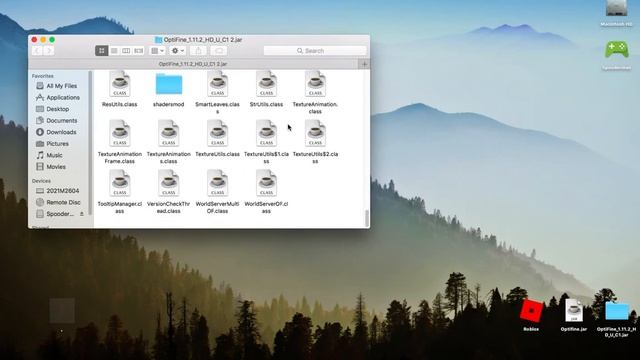Select the green game controller desktop icon
640x360 pixels.
pyautogui.click(x=616, y=50)
